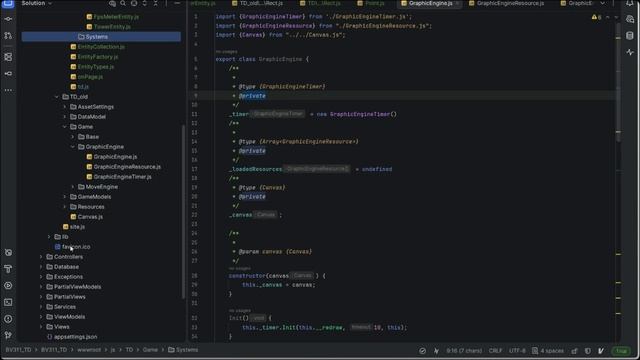Expand the GameModels folder
Viewport: 640px width, 360px height.
coord(64,197)
